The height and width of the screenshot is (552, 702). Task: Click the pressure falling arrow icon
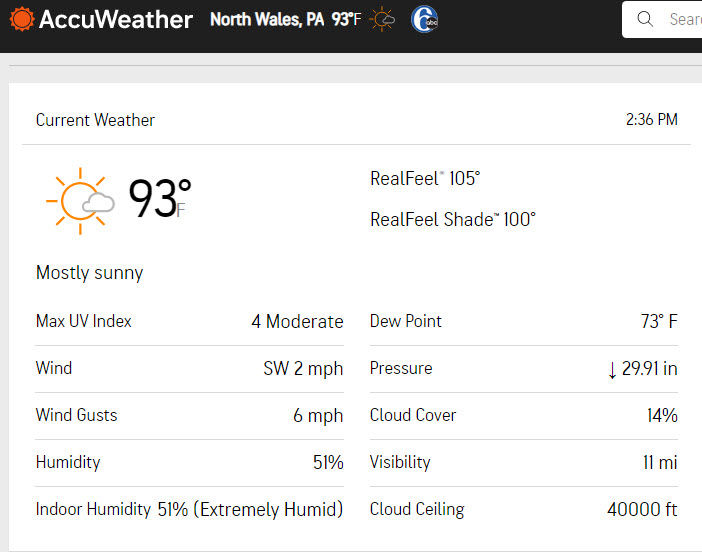612,370
